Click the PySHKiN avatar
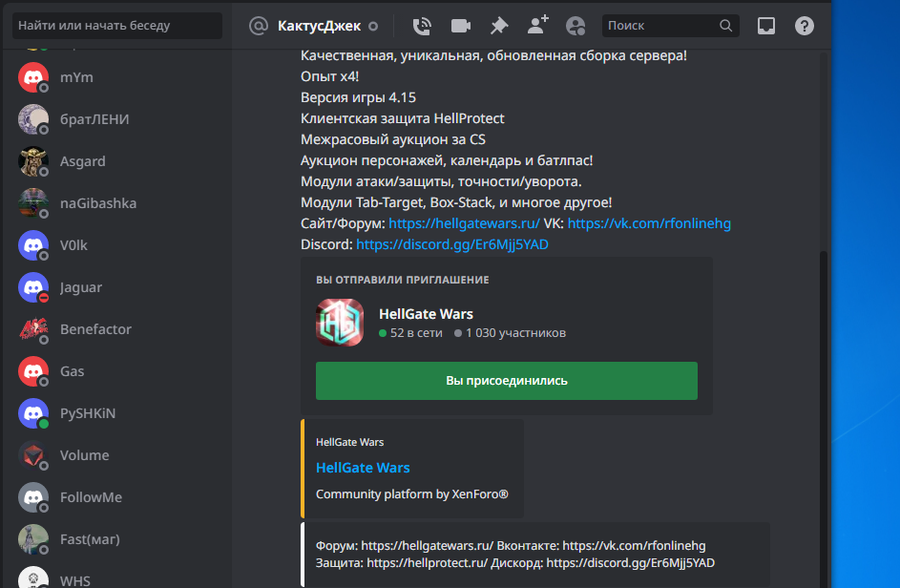900x588 pixels. click(33, 413)
